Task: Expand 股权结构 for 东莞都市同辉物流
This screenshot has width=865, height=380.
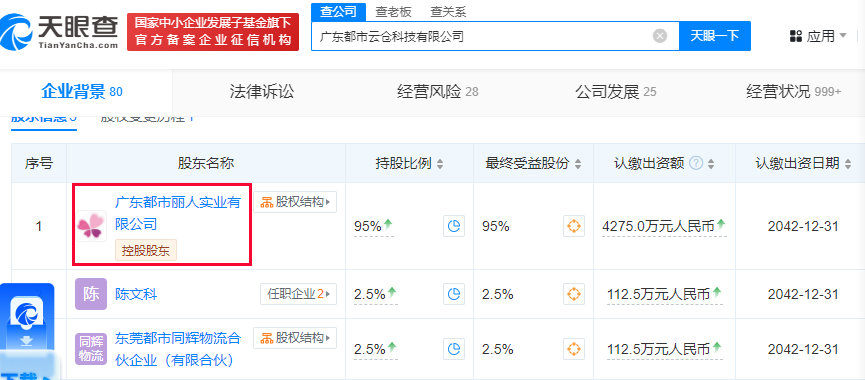Action: [x=295, y=338]
